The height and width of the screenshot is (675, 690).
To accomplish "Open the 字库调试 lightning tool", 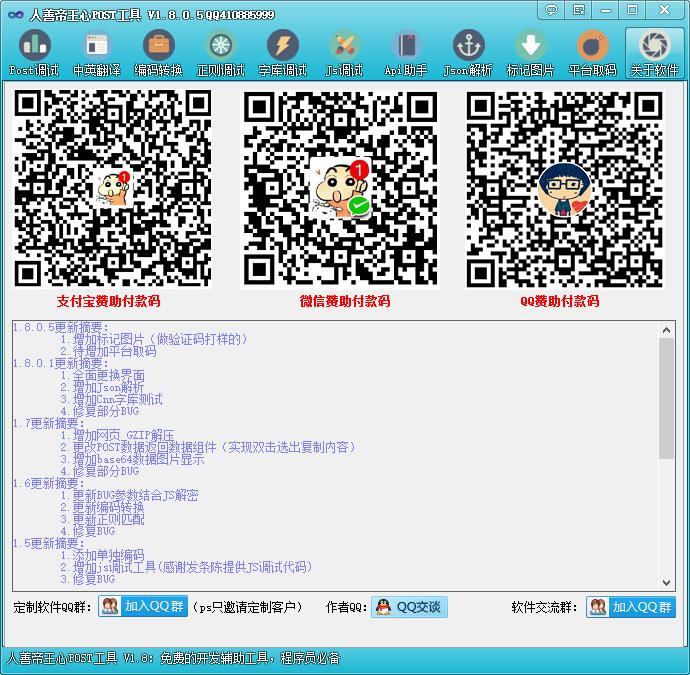I will tap(283, 53).
